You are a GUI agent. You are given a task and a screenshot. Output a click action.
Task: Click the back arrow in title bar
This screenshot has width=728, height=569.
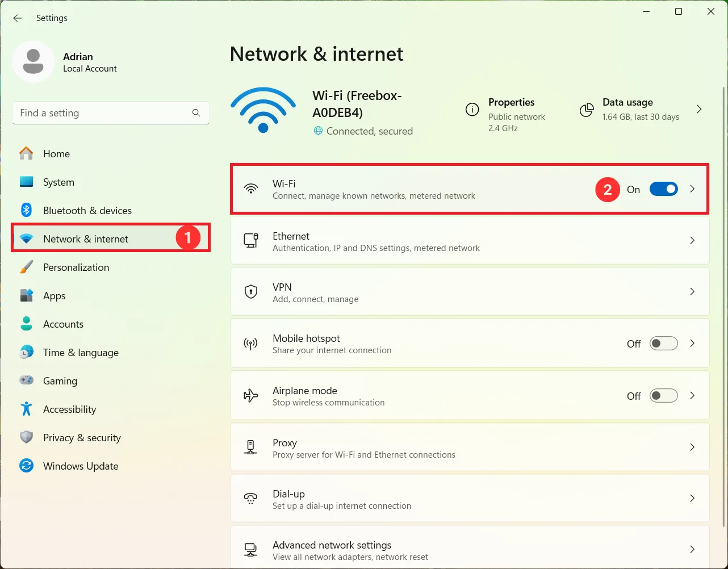pos(18,18)
